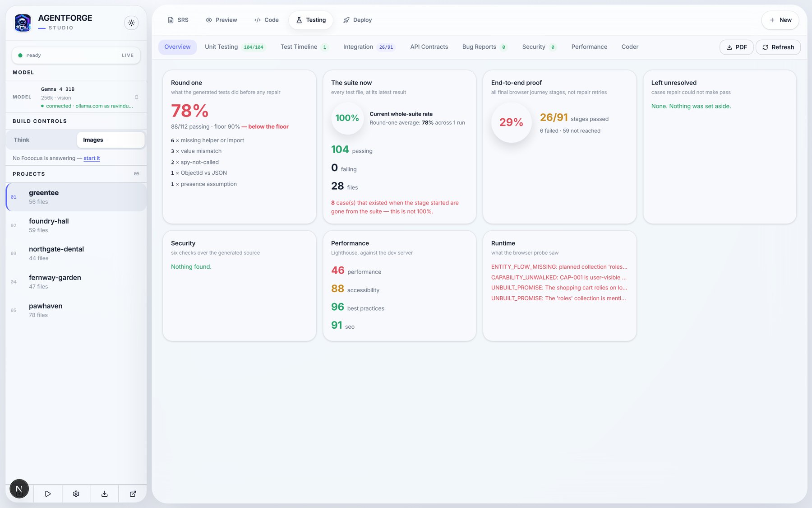Click '3 × value mismatch' row
Image resolution: width=812 pixels, height=508 pixels.
click(x=196, y=151)
